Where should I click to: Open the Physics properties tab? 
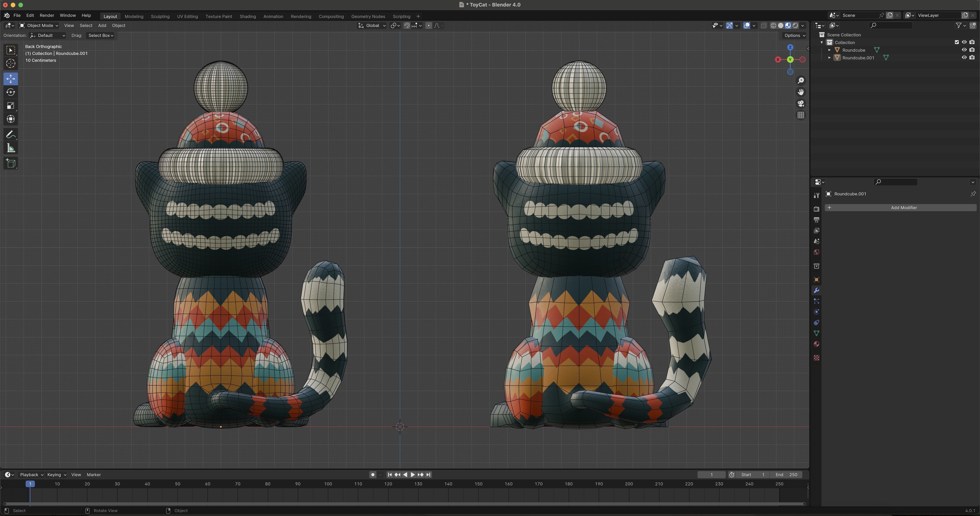point(816,312)
